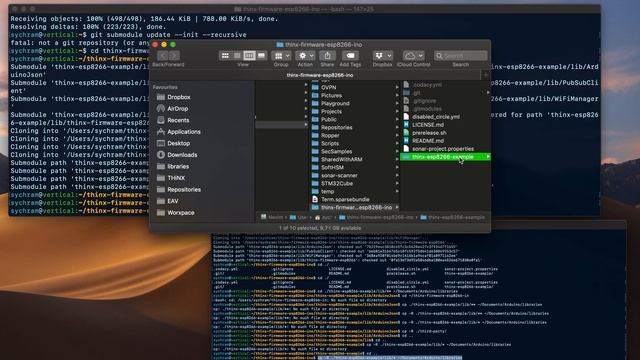Click the Share toolbar button
The height and width of the screenshot is (360, 640).
click(327, 56)
